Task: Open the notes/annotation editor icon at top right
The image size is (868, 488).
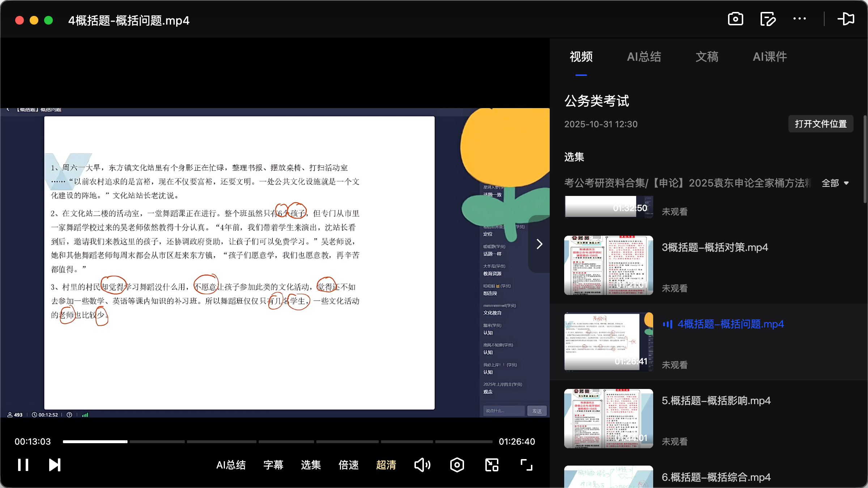Action: coord(768,19)
